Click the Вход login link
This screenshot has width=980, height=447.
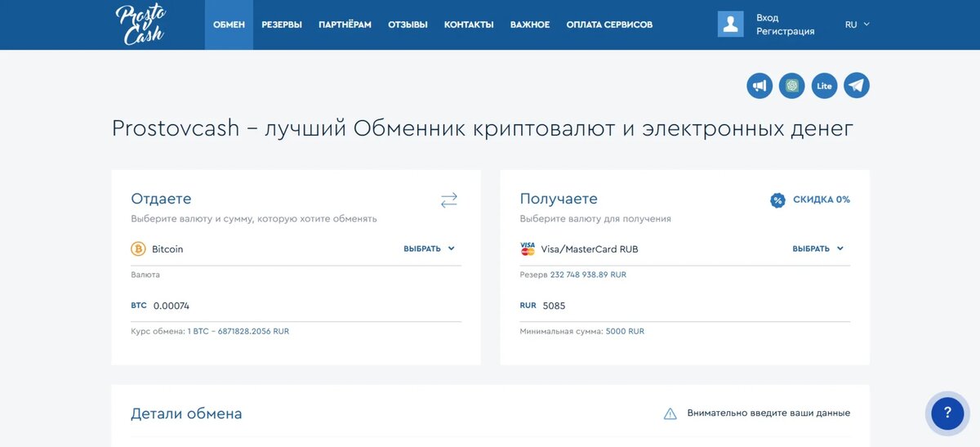point(768,17)
